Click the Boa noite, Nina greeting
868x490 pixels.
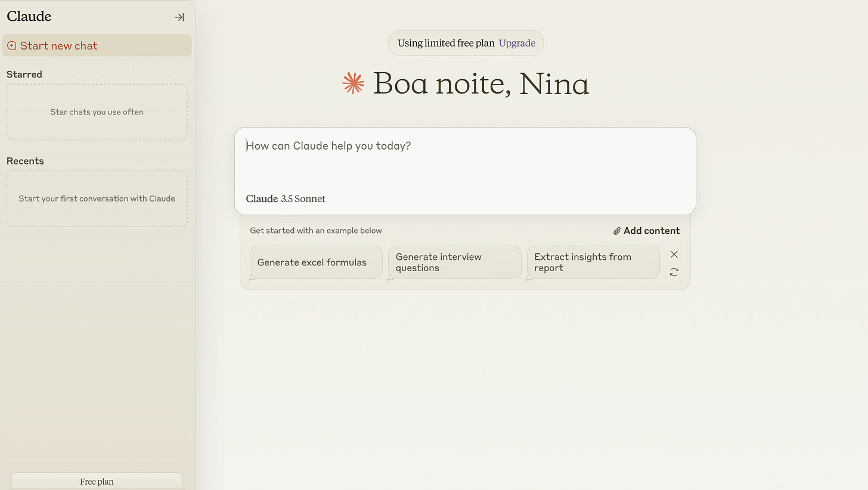coord(480,83)
